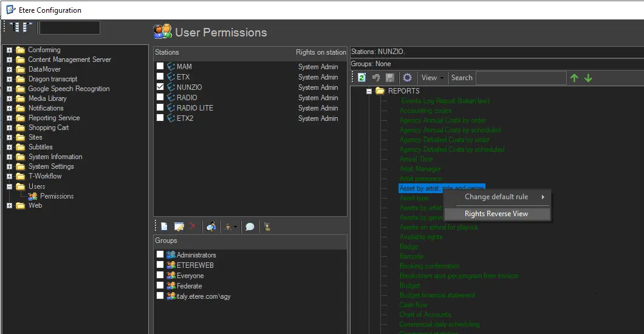Open the View dropdown in permissions toolbar
Screen dimensions: 644x334
[433, 78]
